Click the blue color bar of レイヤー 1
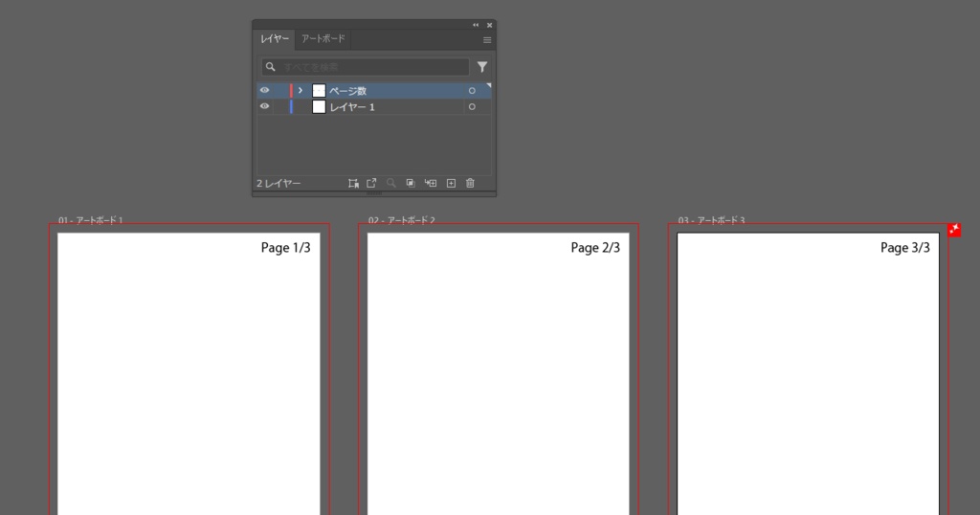Screen dimensions: 980x515 291,107
